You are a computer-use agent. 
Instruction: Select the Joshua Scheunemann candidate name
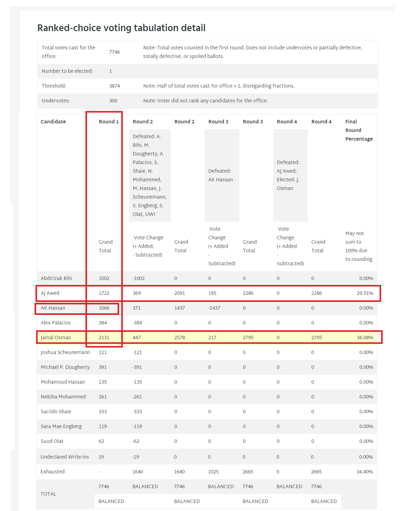coord(65,352)
